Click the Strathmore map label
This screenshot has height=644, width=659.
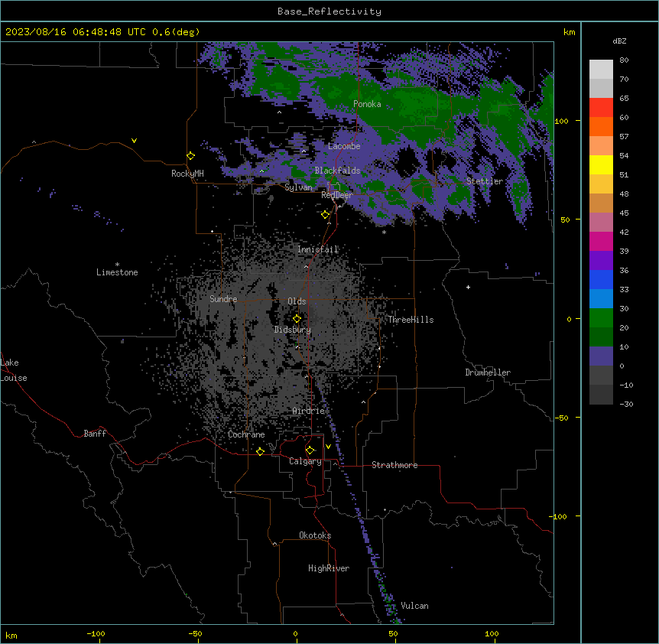pyautogui.click(x=394, y=465)
